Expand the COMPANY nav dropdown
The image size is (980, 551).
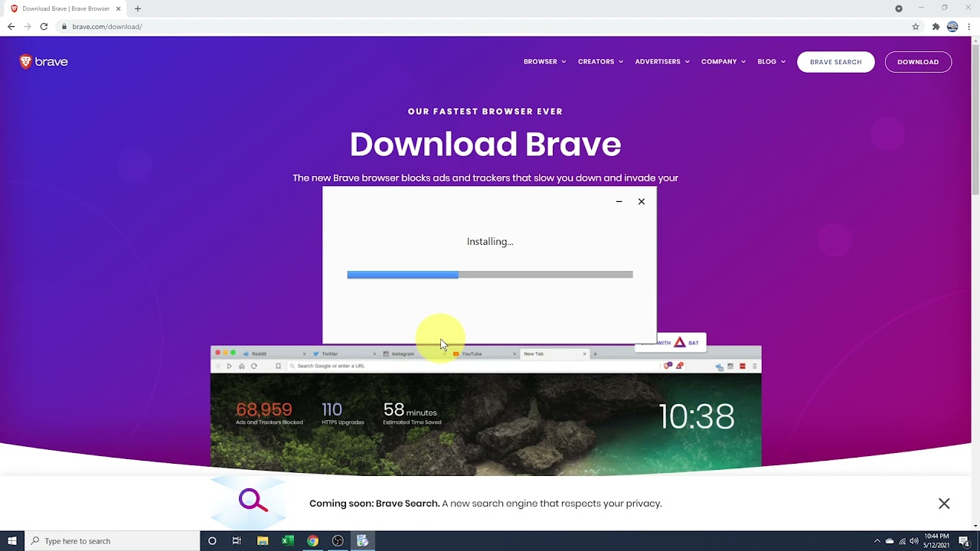(x=724, y=62)
